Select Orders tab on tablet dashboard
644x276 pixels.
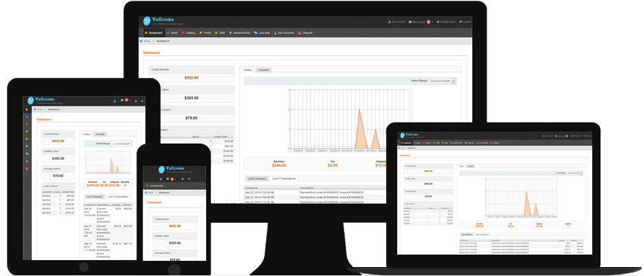87,135
